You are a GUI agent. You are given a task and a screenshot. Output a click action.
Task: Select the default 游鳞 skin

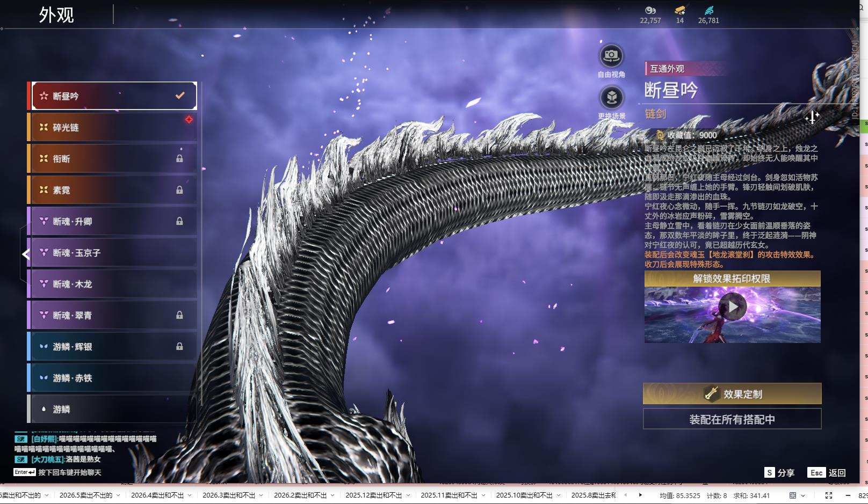[114, 409]
